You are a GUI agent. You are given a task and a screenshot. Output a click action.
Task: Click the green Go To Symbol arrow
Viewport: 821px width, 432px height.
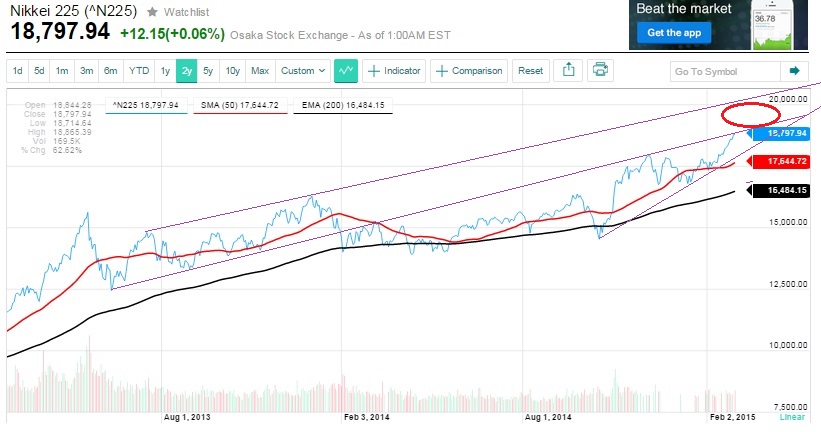pyautogui.click(x=795, y=71)
